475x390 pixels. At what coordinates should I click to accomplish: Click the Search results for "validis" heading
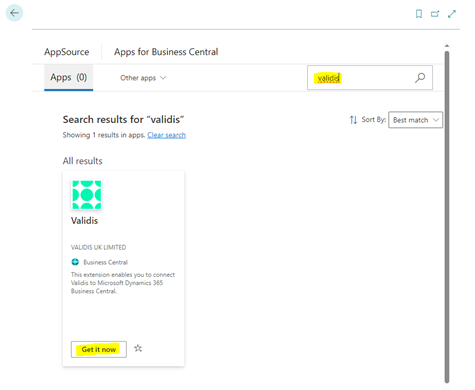tap(123, 119)
